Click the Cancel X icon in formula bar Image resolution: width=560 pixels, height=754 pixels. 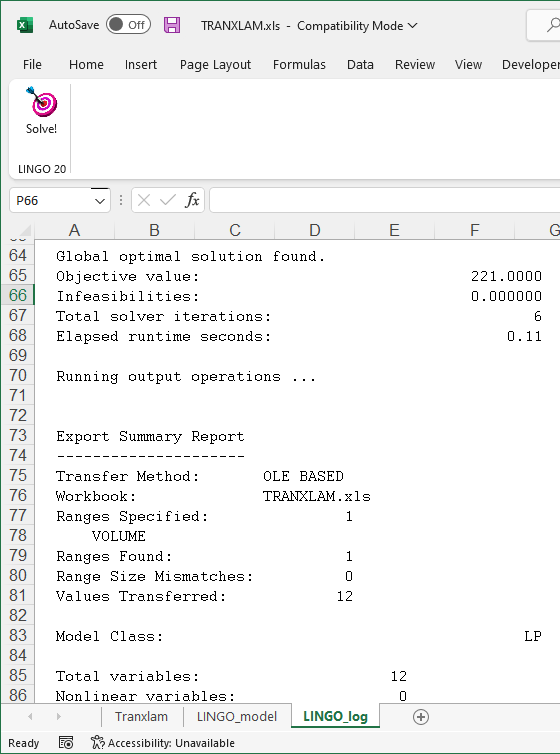click(144, 200)
